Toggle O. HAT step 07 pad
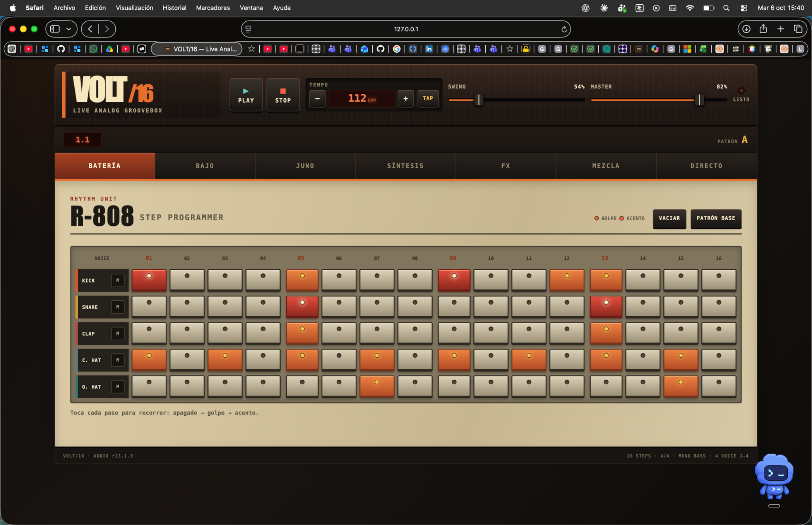812x525 pixels. 377,386
